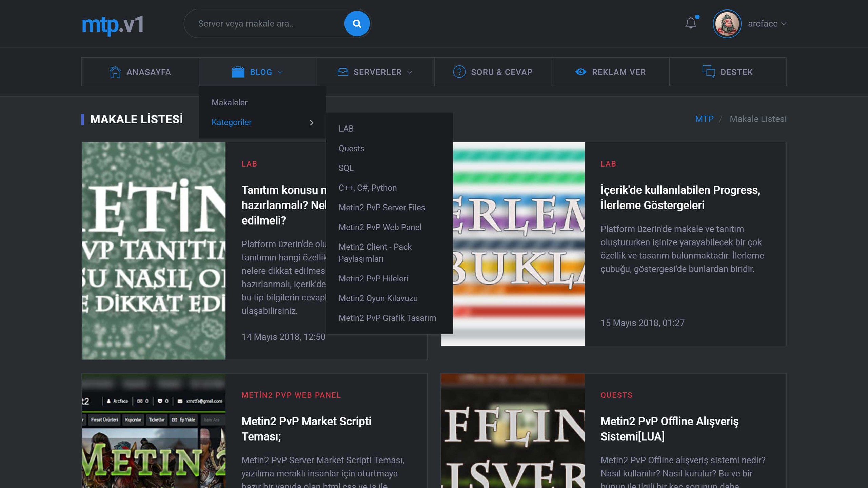Click the LAB tag on Progress article
This screenshot has height=488, width=868.
[x=608, y=164]
